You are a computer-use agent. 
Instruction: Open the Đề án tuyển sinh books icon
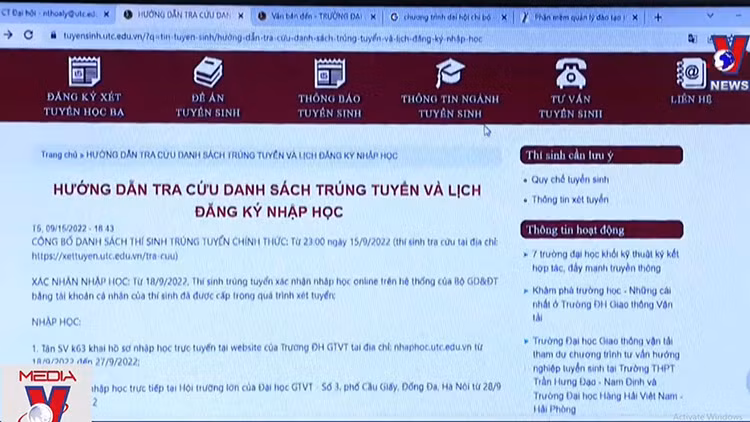click(x=208, y=72)
